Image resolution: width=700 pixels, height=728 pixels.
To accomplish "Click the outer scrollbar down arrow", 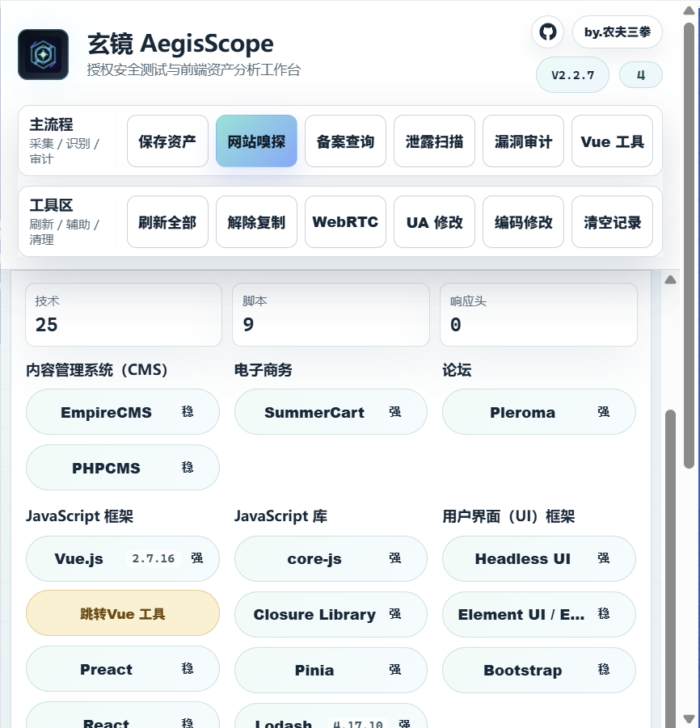I will click(x=689, y=719).
